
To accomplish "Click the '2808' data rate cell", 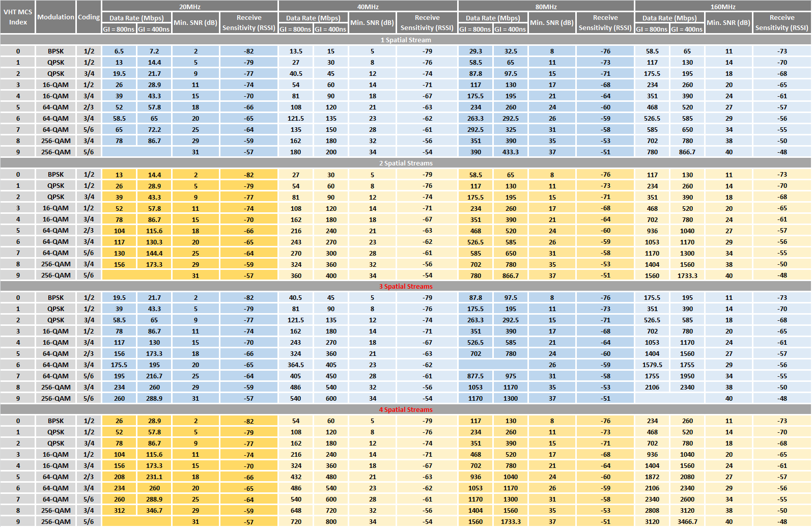I will [x=652, y=511].
